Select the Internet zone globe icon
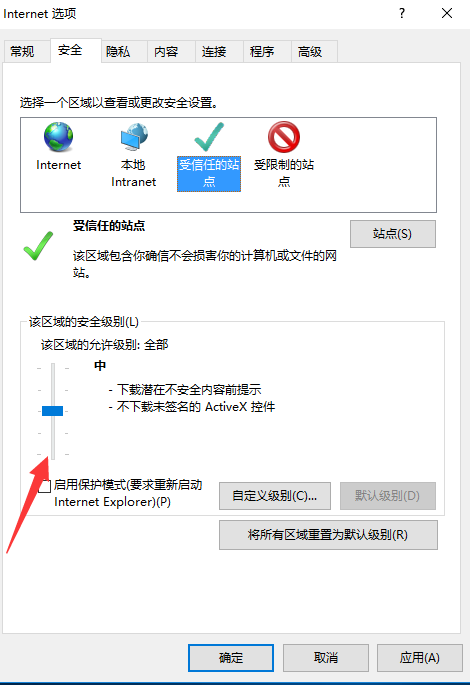The height and width of the screenshot is (685, 470). [59, 137]
